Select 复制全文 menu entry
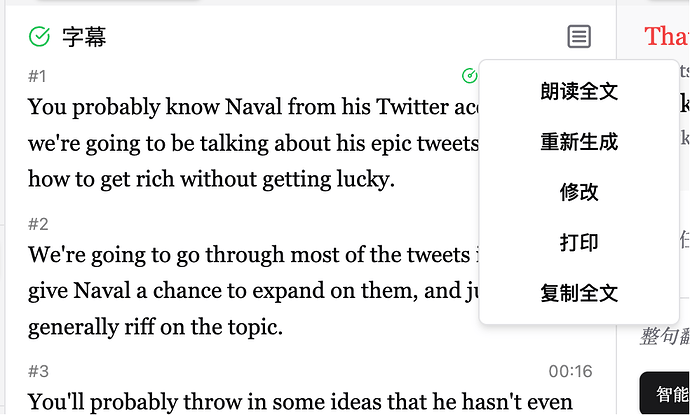690x415 pixels. tap(579, 294)
